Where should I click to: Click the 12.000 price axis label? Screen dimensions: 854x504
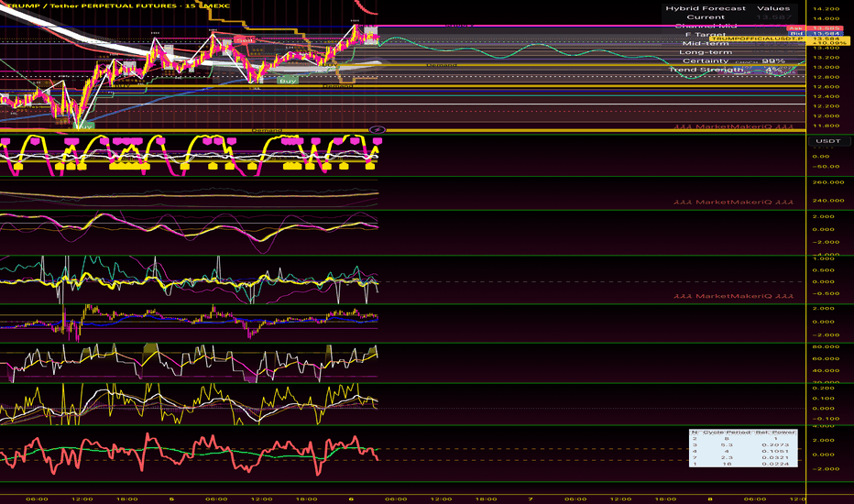(826, 115)
